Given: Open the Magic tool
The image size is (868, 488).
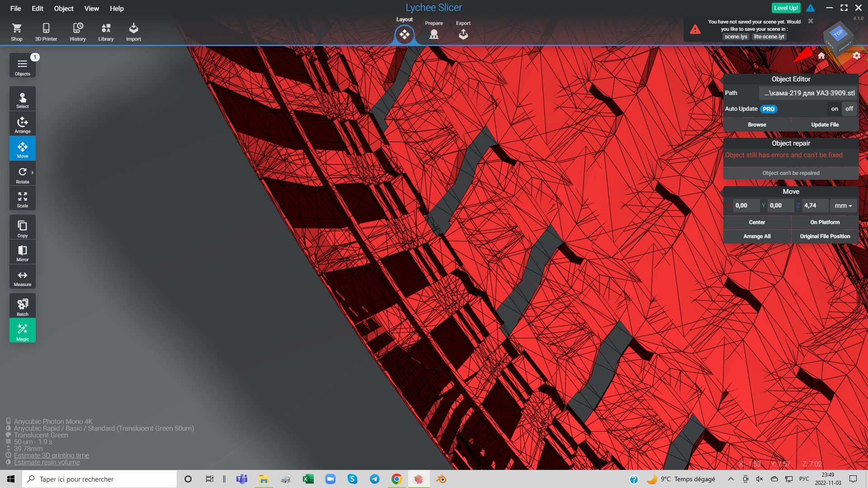Looking at the screenshot, I should coord(22,331).
